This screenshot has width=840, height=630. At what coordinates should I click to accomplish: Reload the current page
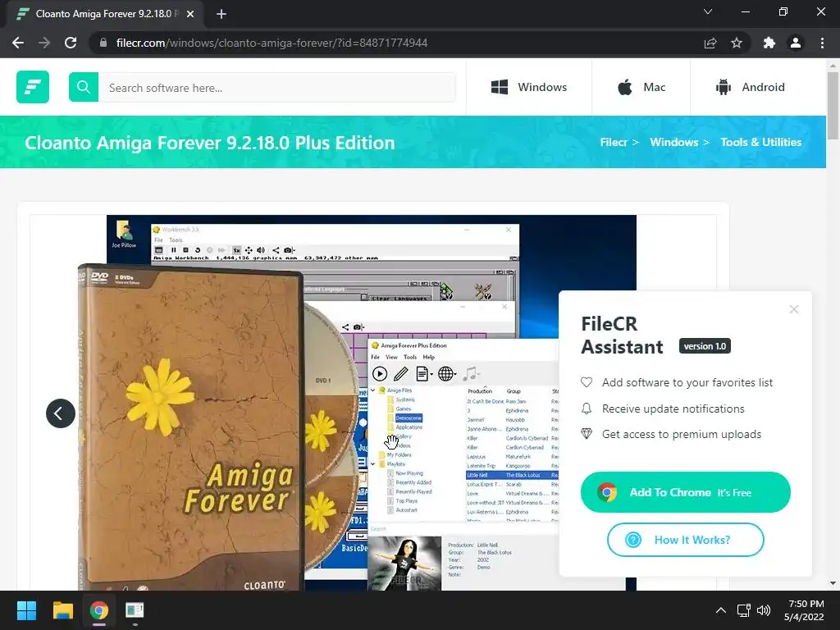pyautogui.click(x=71, y=43)
